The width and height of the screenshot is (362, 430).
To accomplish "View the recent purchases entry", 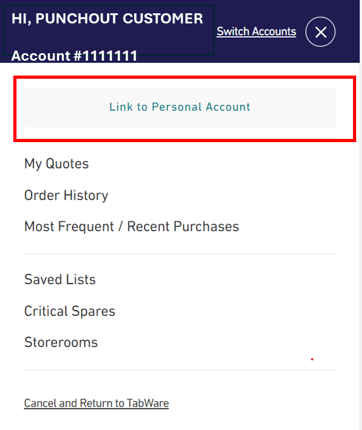I will pos(132,227).
